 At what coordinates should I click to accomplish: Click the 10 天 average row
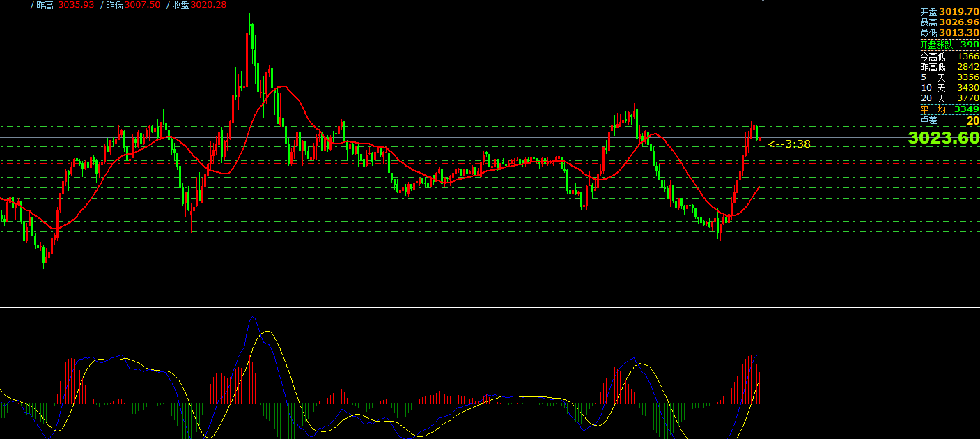949,88
